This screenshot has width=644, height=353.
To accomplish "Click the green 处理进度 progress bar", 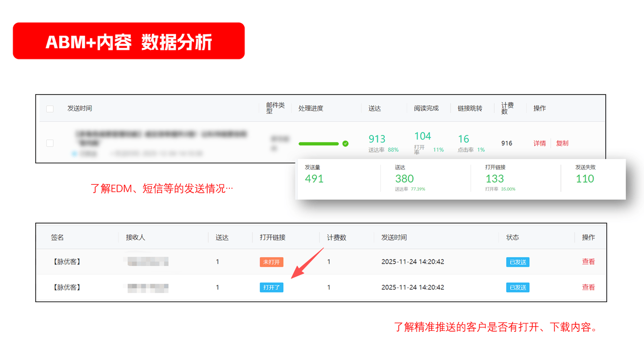I will pos(318,144).
